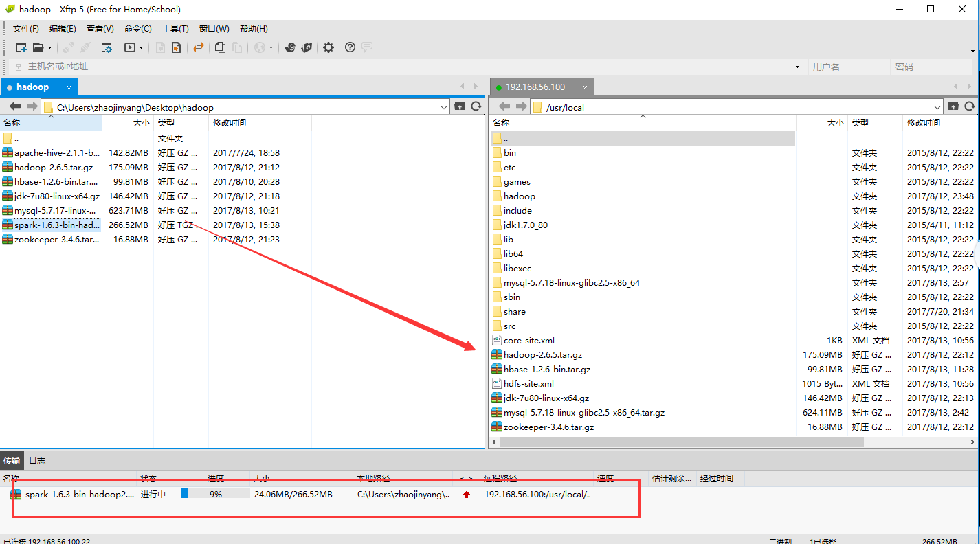Select local file apache-hive-2.1.1-b...
Screen dimensions: 980x544
point(51,153)
